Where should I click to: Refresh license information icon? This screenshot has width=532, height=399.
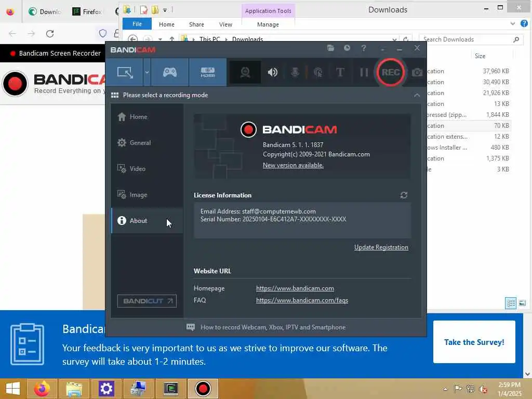[404, 195]
